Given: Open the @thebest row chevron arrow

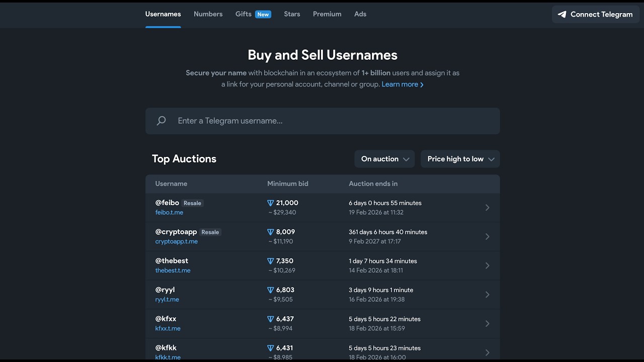Looking at the screenshot, I should (487, 265).
